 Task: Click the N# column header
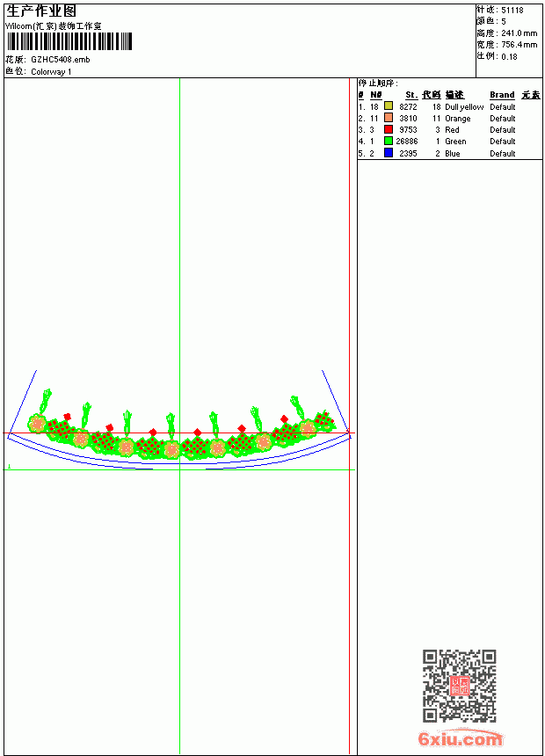point(376,95)
